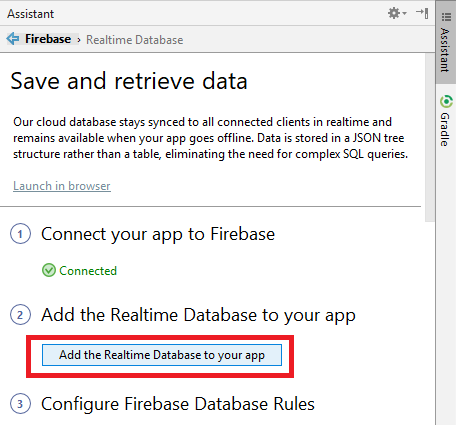The width and height of the screenshot is (456, 425).
Task: Open the Assistant panel settings gear
Action: click(x=397, y=13)
